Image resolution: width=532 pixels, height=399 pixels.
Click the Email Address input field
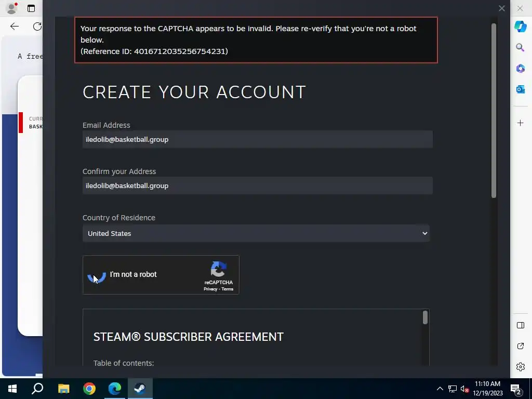258,139
